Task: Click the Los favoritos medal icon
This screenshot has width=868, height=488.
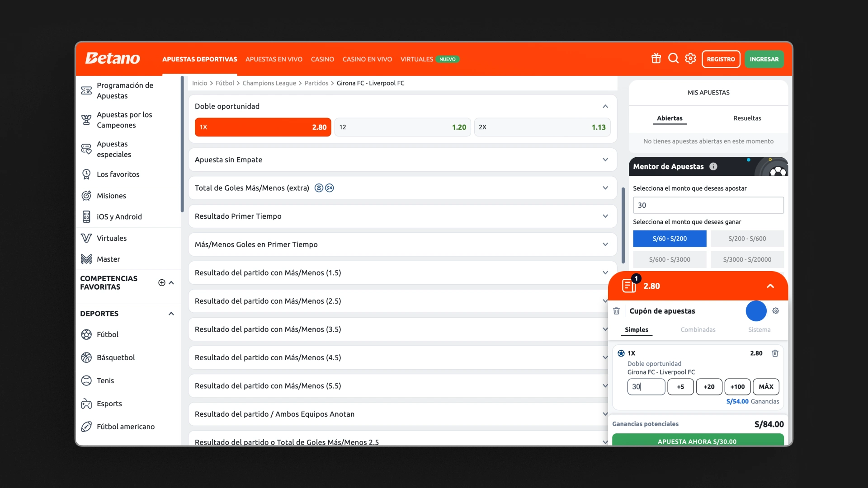Action: click(86, 174)
